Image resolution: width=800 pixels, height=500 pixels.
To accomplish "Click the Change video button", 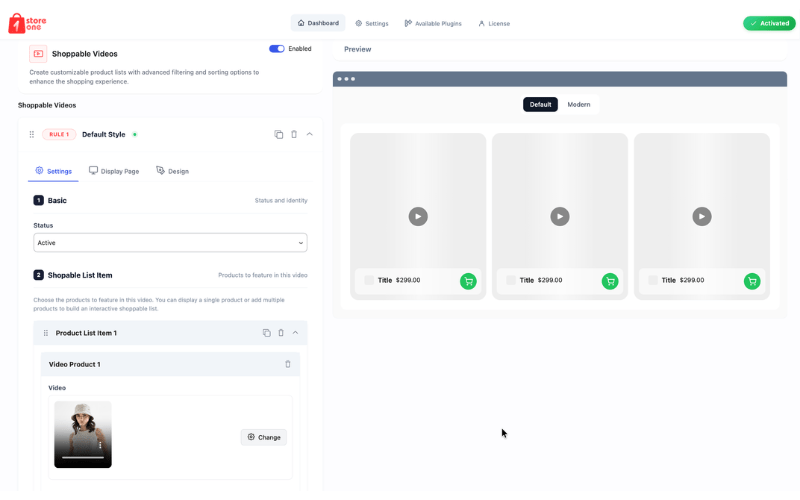I will (x=264, y=437).
